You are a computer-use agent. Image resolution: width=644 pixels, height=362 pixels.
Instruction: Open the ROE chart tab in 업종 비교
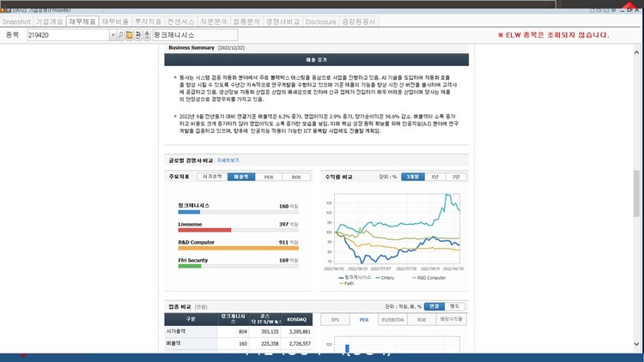422,320
